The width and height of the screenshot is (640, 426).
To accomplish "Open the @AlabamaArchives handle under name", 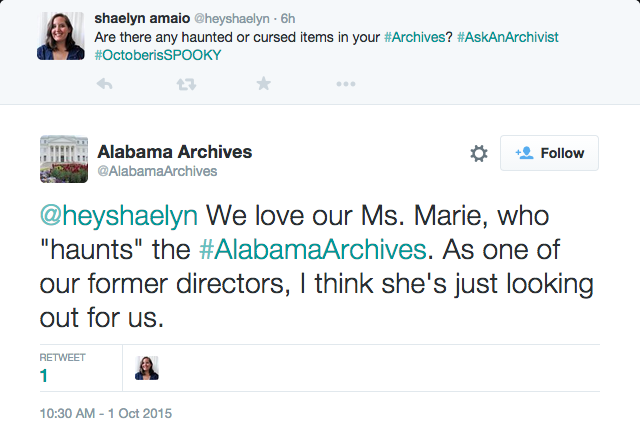I will [157, 171].
